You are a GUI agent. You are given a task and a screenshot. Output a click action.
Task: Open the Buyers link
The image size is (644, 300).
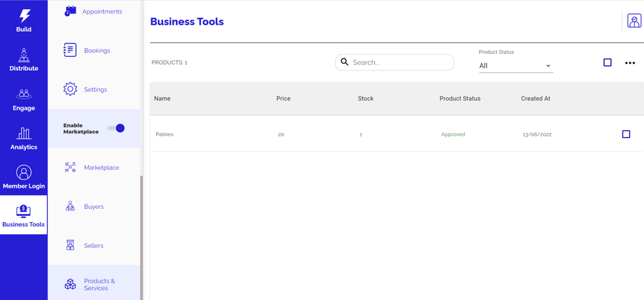(x=94, y=207)
